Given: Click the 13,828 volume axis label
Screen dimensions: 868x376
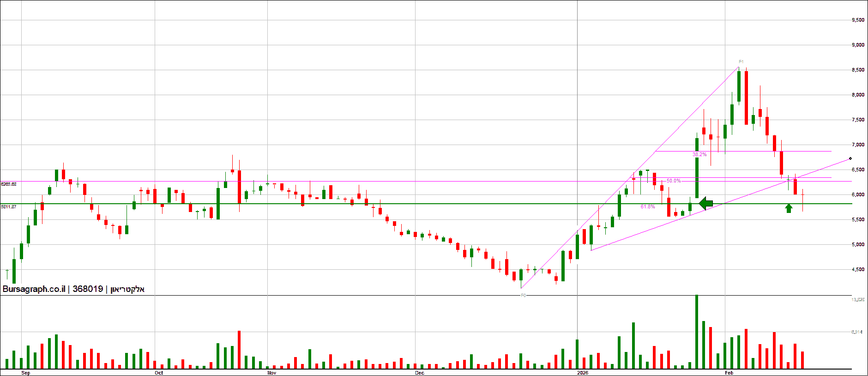Looking at the screenshot, I should click(858, 300).
